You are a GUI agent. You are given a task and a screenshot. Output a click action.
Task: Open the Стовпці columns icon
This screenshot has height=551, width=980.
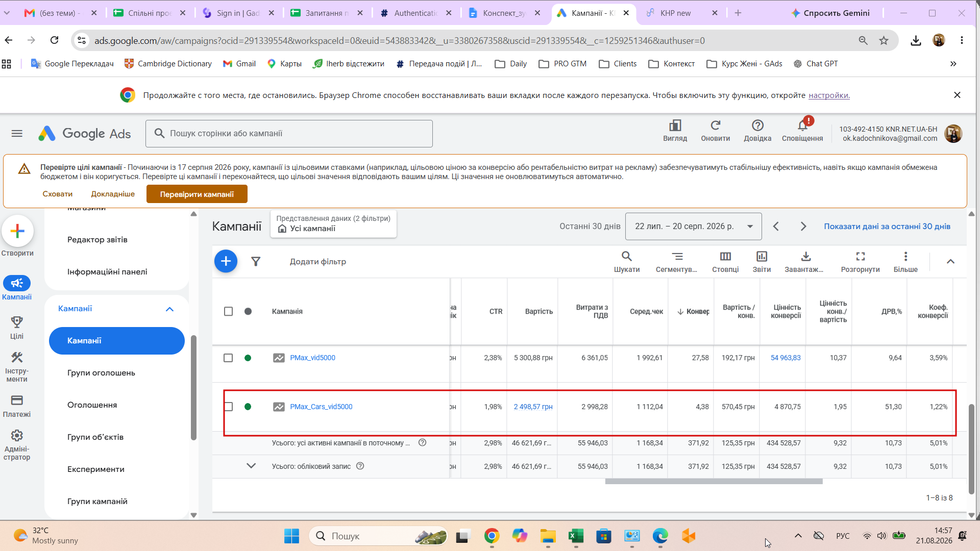coord(725,257)
